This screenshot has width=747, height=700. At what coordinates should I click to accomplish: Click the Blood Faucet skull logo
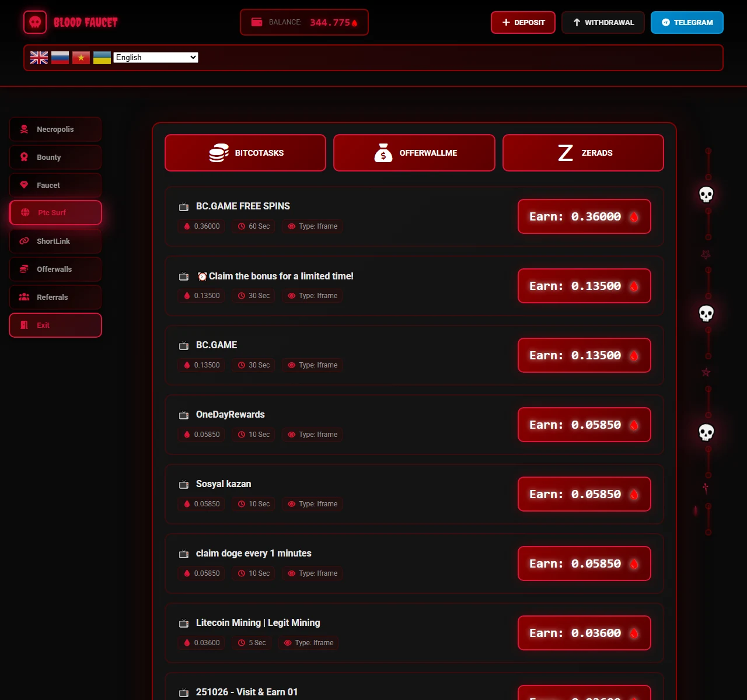(x=35, y=22)
